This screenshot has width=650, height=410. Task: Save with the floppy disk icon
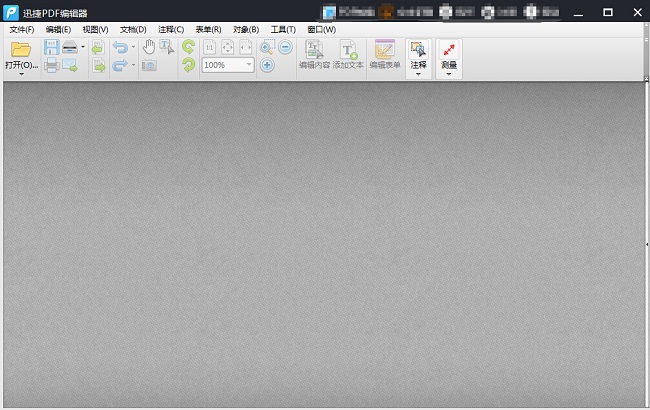coord(51,47)
